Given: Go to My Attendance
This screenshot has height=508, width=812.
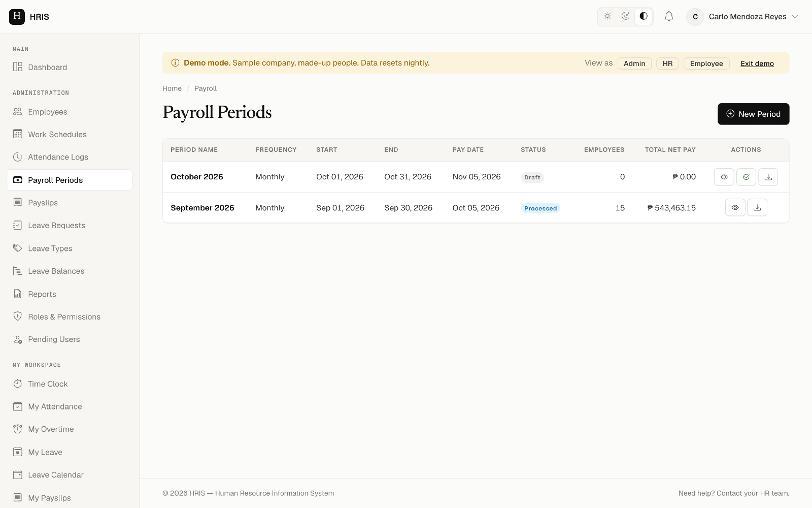Looking at the screenshot, I should [70, 406].
